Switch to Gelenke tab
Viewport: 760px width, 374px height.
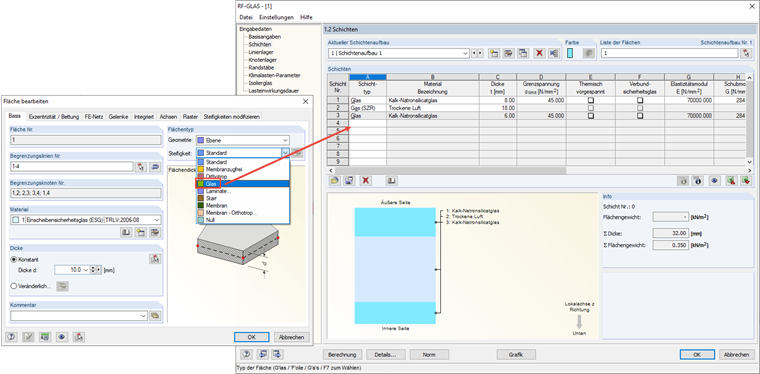[118, 117]
